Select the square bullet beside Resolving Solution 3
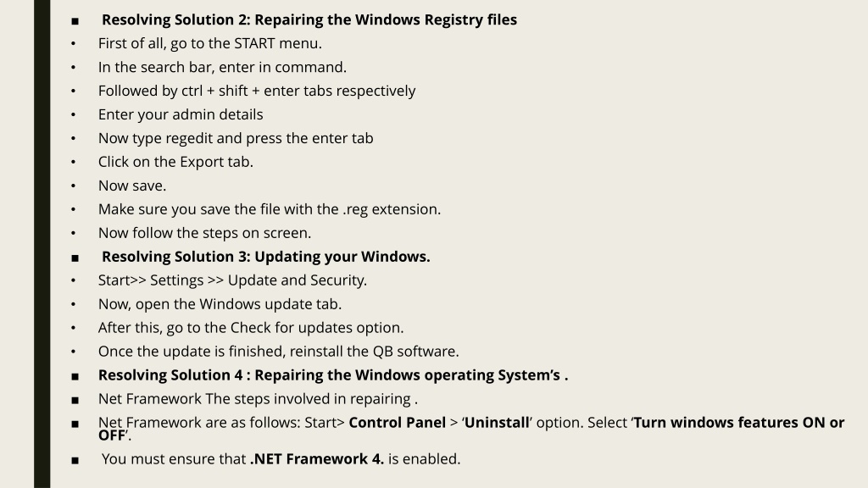Viewport: 868px width, 488px height. 75,258
